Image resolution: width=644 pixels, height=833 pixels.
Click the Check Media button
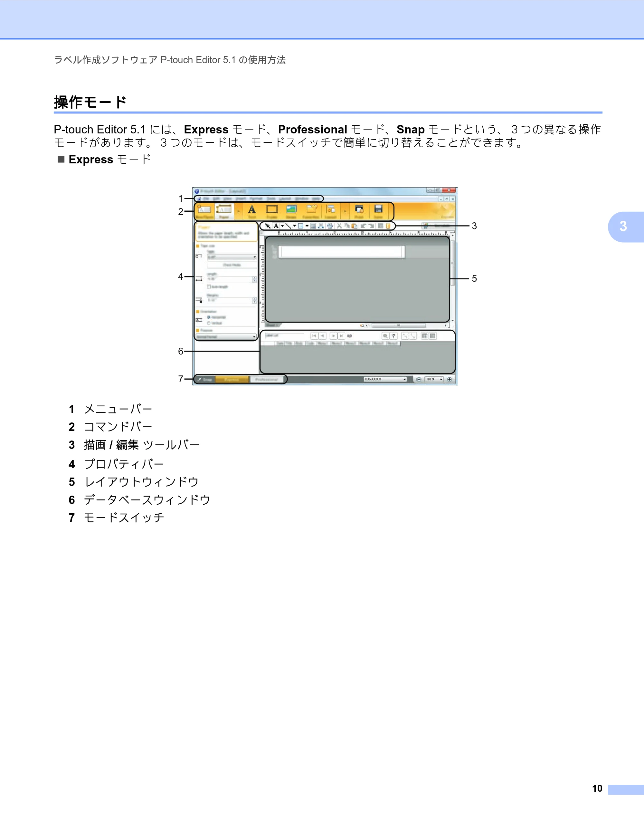pos(232,265)
